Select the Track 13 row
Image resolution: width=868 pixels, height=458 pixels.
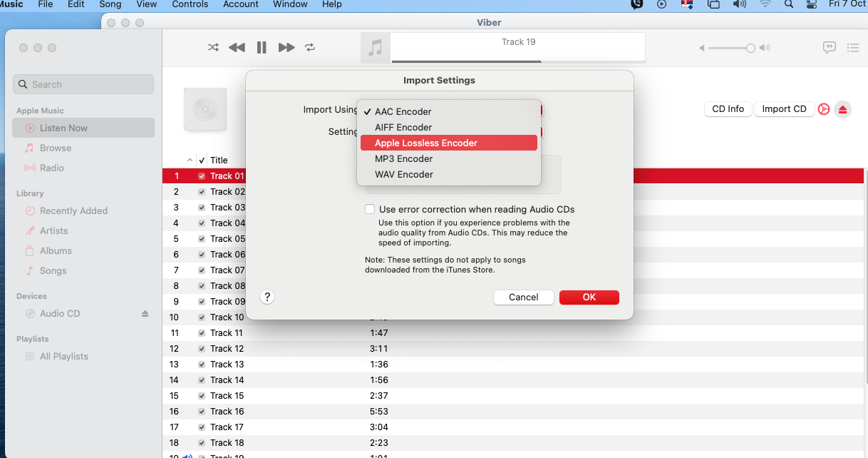click(x=513, y=364)
